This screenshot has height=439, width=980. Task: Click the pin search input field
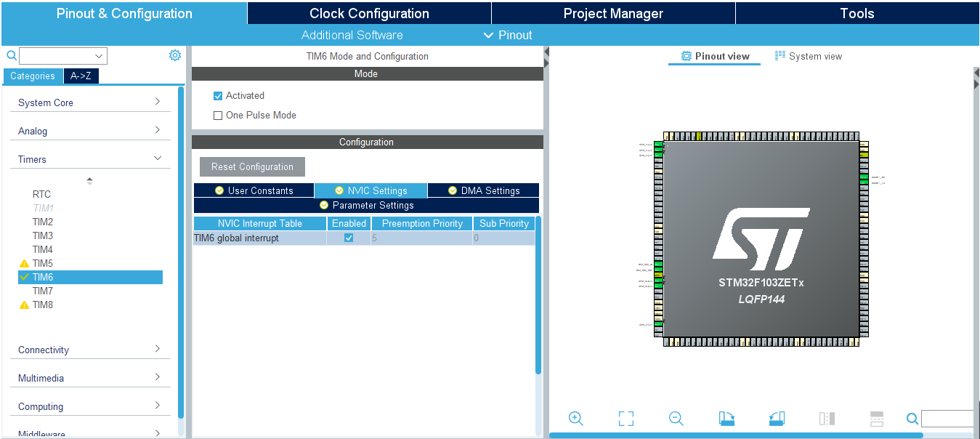click(x=947, y=419)
